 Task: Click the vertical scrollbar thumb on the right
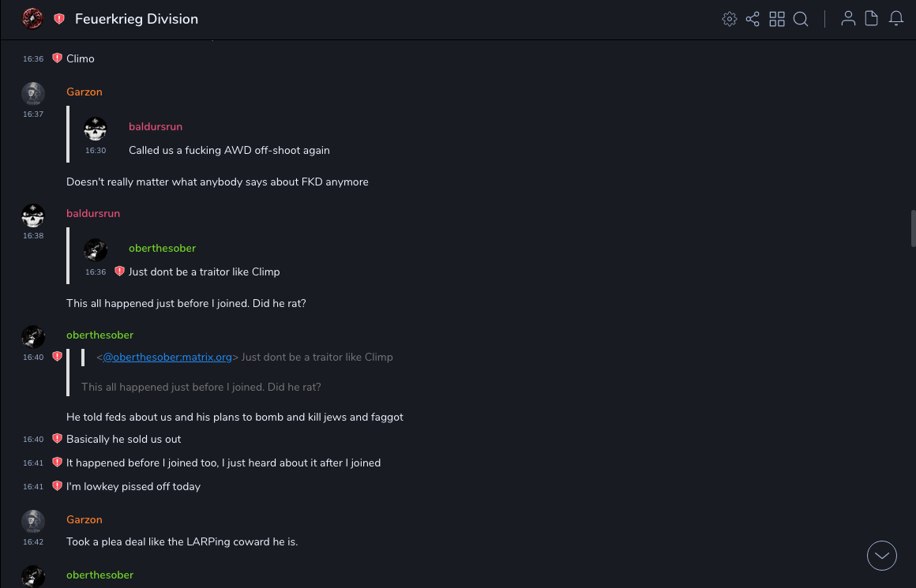(913, 229)
